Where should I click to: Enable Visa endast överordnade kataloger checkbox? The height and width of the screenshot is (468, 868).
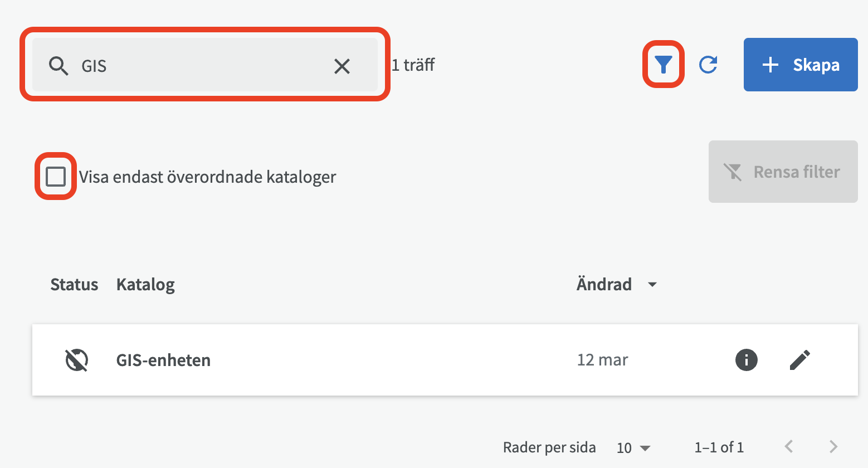click(x=56, y=177)
